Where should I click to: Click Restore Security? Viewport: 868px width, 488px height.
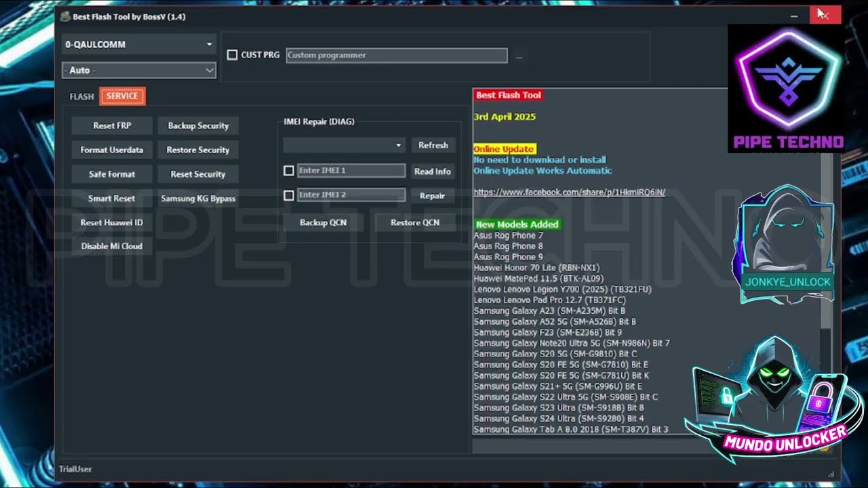(198, 150)
